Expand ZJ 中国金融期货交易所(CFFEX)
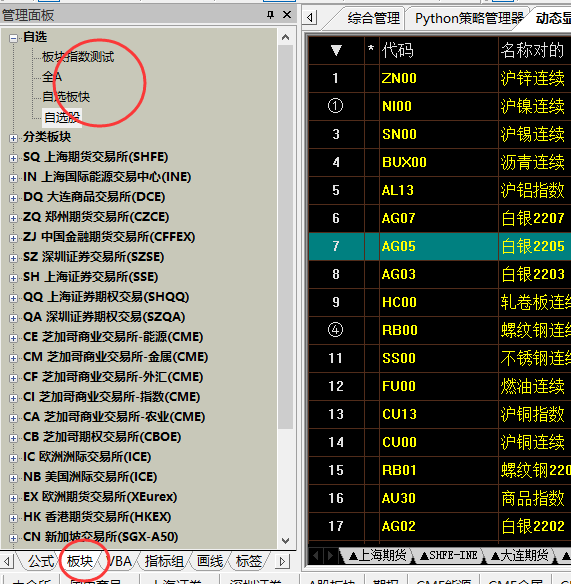This screenshot has width=571, height=584. (x=13, y=238)
